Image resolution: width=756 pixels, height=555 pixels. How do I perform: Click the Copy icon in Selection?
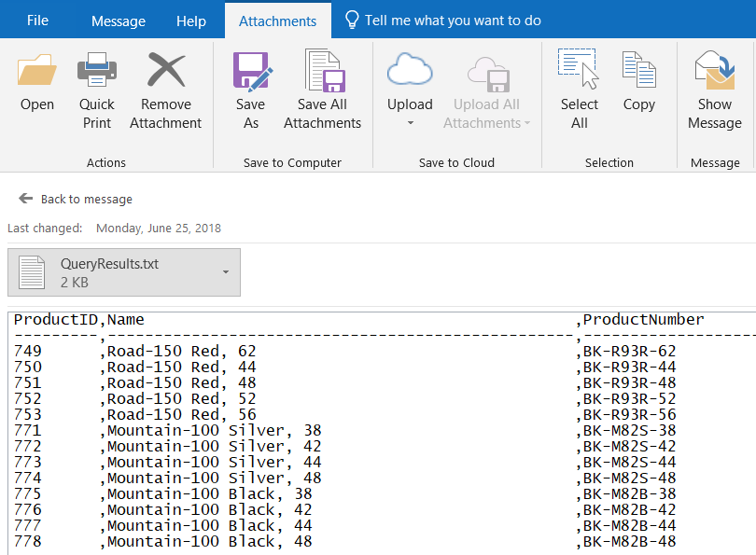point(638,71)
